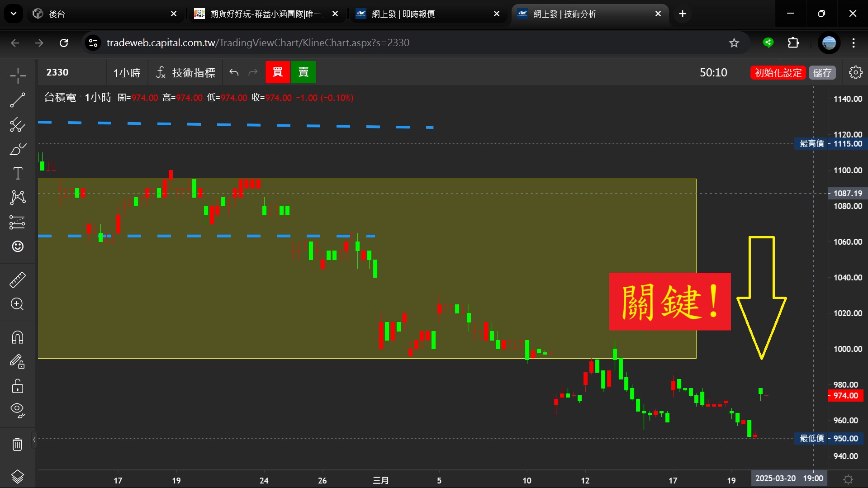Click 初始化設定 reset button
This screenshot has width=868, height=488.
pos(778,73)
